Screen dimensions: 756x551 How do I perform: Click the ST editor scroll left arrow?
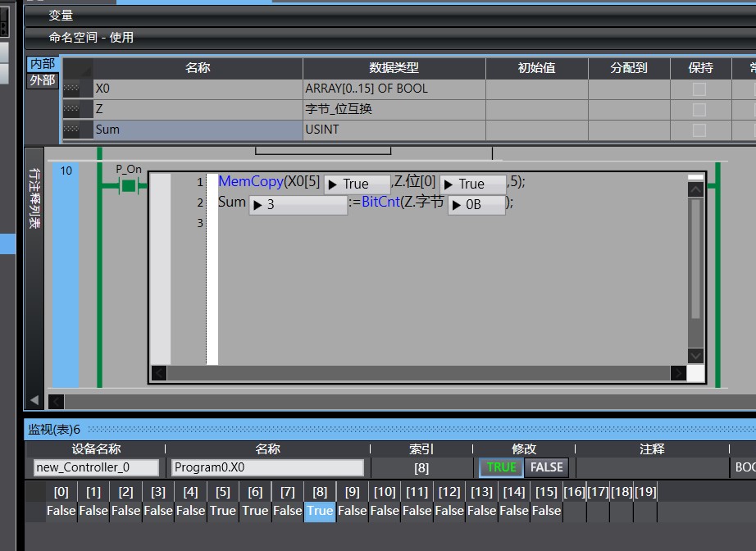pyautogui.click(x=159, y=374)
